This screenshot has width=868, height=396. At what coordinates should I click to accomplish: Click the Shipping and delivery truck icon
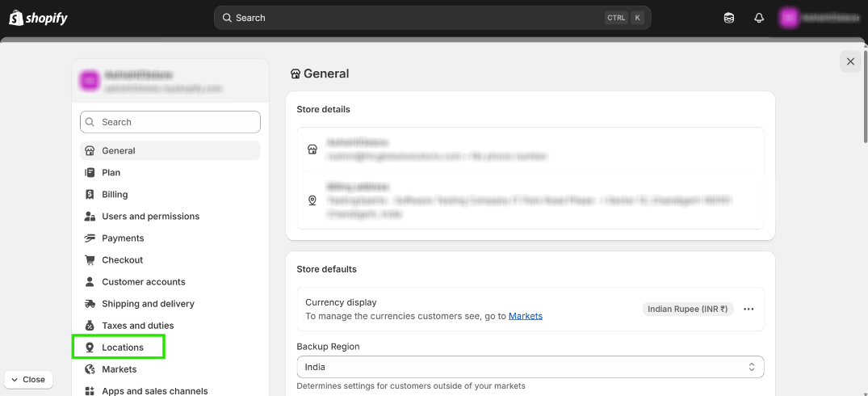pyautogui.click(x=90, y=304)
